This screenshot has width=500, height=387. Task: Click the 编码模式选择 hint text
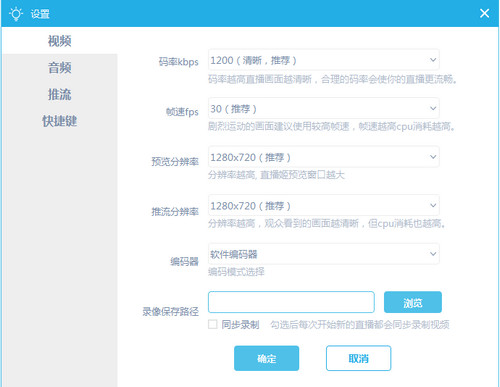(x=236, y=272)
